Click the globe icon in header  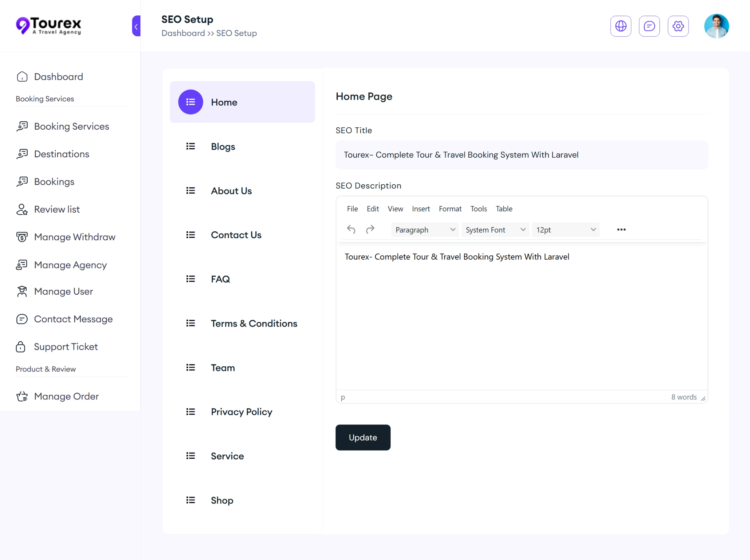(x=621, y=26)
